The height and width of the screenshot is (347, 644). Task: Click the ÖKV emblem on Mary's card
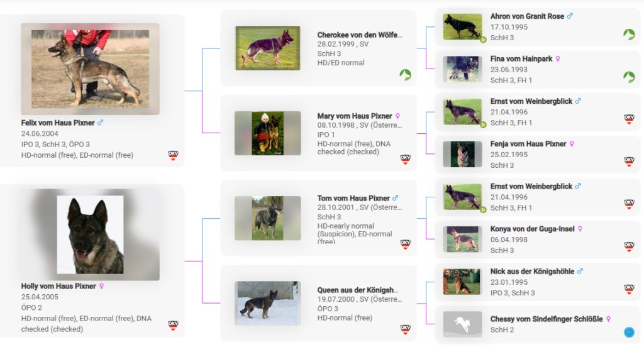(x=405, y=160)
